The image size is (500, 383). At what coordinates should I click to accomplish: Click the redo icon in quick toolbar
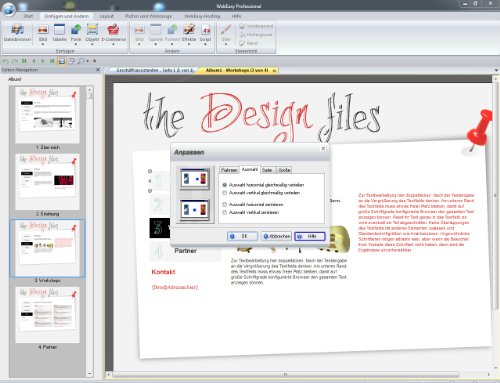[x=15, y=61]
